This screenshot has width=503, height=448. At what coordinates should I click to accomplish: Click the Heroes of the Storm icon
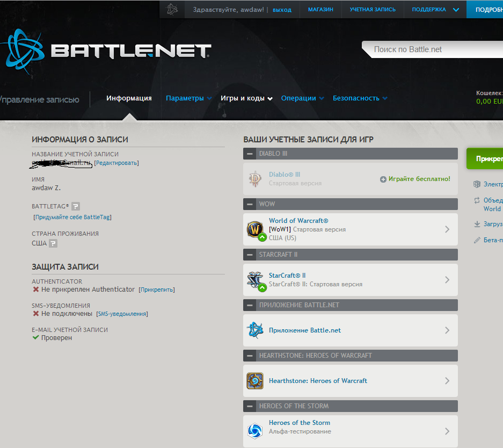click(255, 431)
